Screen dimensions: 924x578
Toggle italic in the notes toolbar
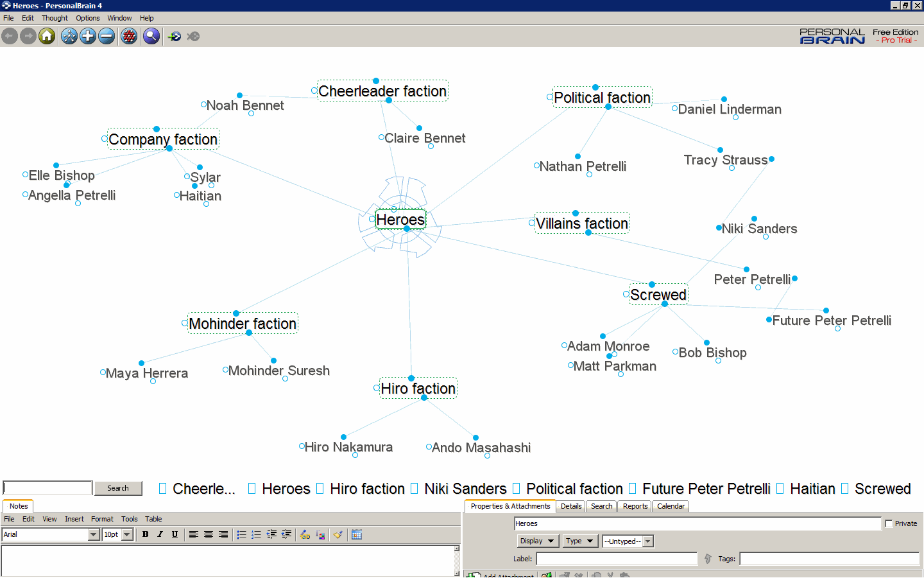pos(160,534)
